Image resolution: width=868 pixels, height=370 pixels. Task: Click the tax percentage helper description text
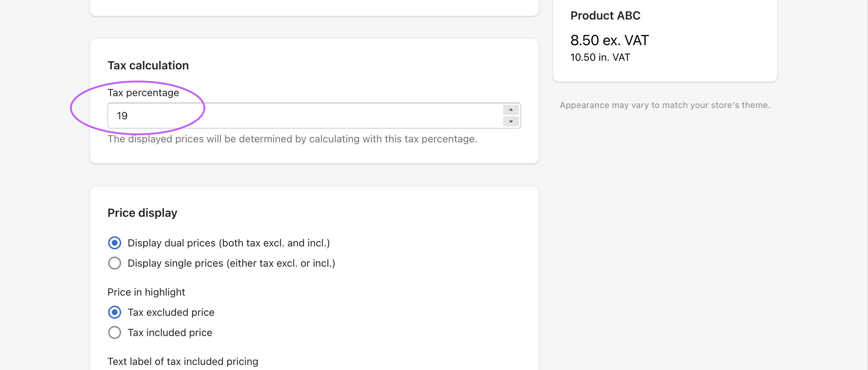tap(292, 139)
